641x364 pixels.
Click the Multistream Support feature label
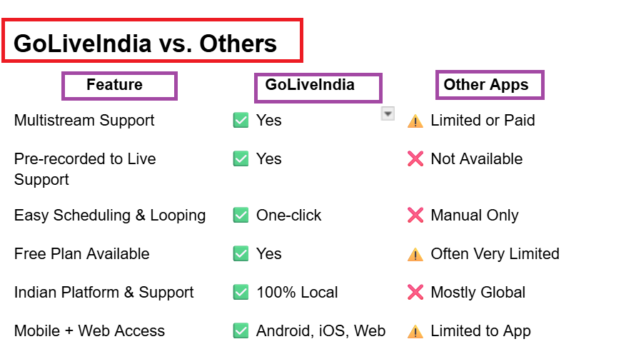tap(84, 121)
